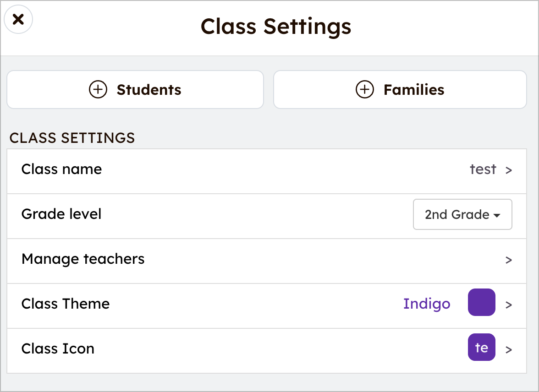Close the Class Settings dialog
The width and height of the screenshot is (539, 392).
18,19
